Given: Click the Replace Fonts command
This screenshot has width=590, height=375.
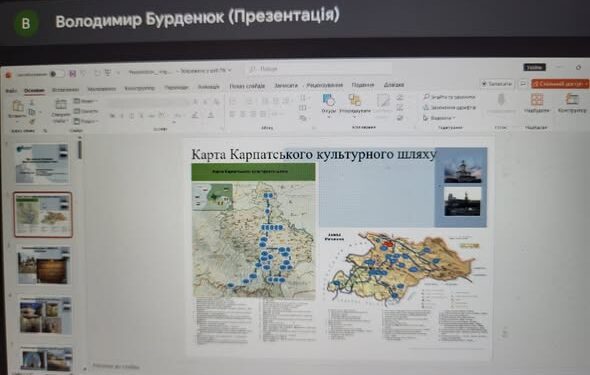Looking at the screenshot, I should (x=449, y=108).
